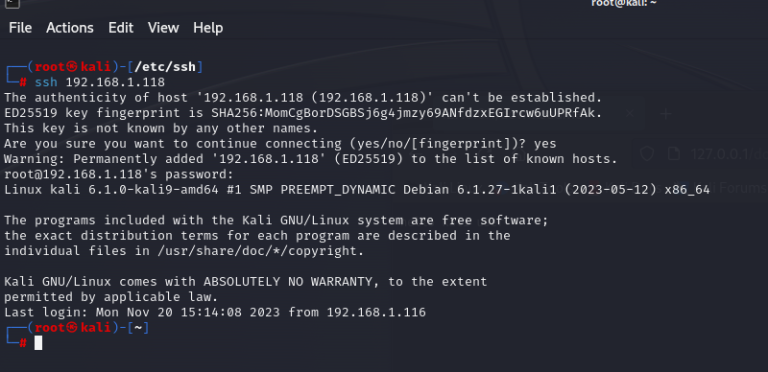This screenshot has height=372, width=768.
Task: Click the blinking cursor block at the prompt
Action: pos(38,343)
